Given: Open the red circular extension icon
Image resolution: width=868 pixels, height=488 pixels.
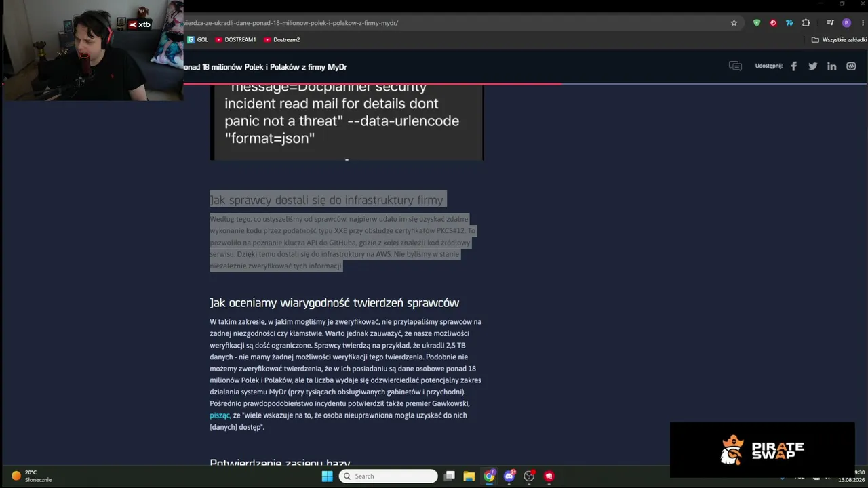Looking at the screenshot, I should [x=773, y=23].
